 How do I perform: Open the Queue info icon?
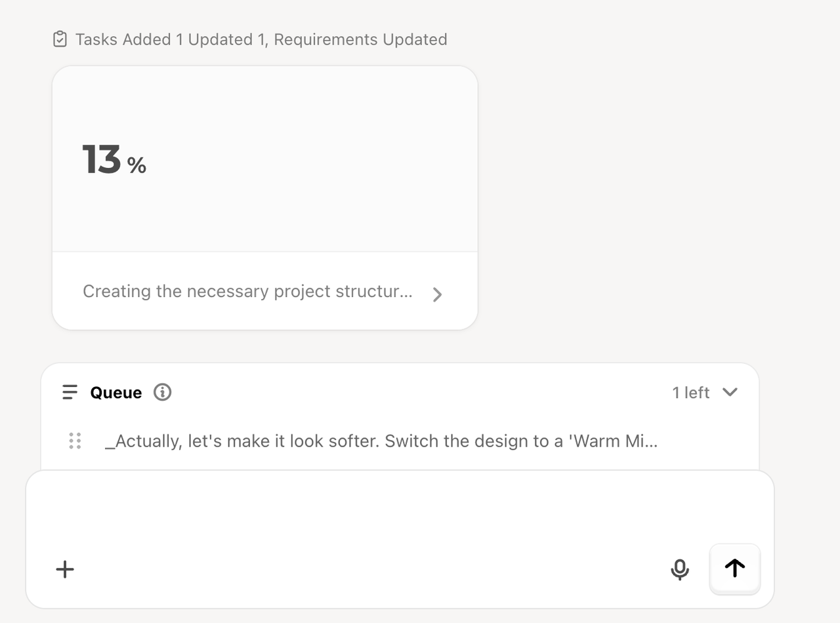[162, 392]
